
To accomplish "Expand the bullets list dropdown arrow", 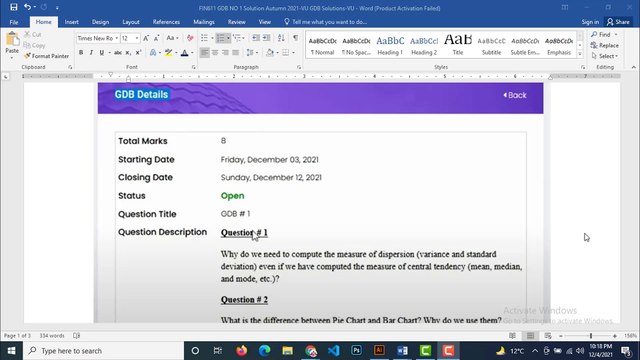I will click(212, 38).
